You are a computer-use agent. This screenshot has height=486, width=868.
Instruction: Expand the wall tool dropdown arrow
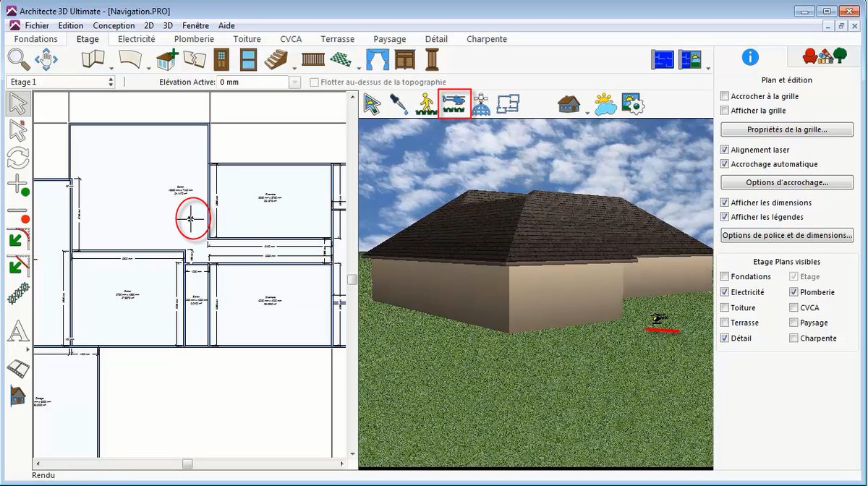tap(111, 69)
